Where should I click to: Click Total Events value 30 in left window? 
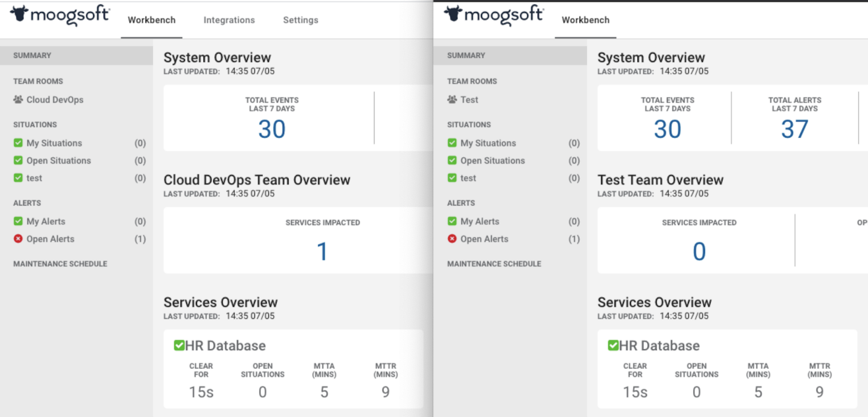[272, 129]
